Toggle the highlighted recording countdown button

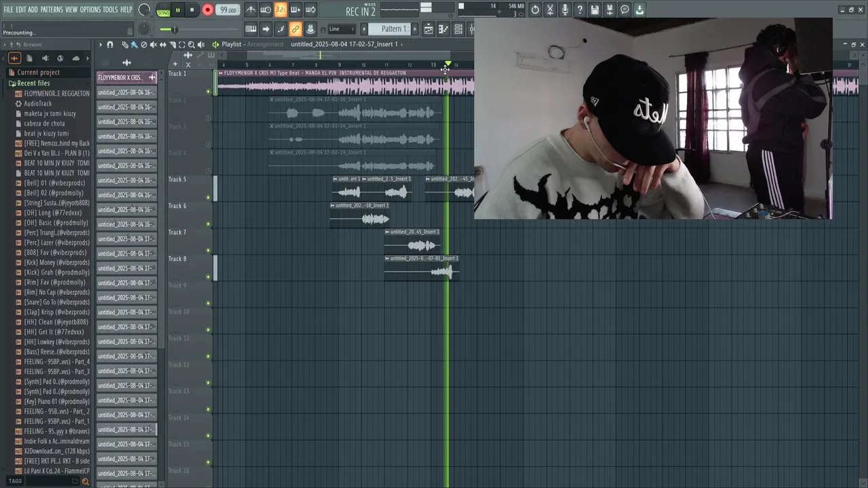(x=281, y=9)
